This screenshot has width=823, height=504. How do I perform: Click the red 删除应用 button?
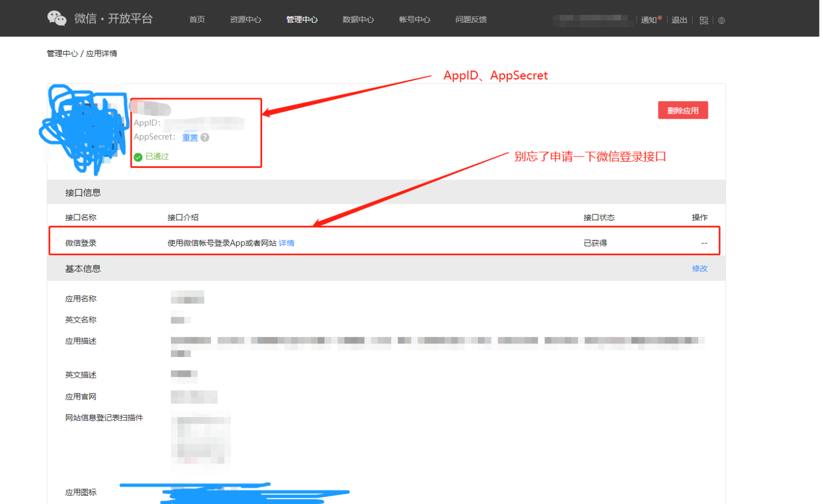(683, 111)
